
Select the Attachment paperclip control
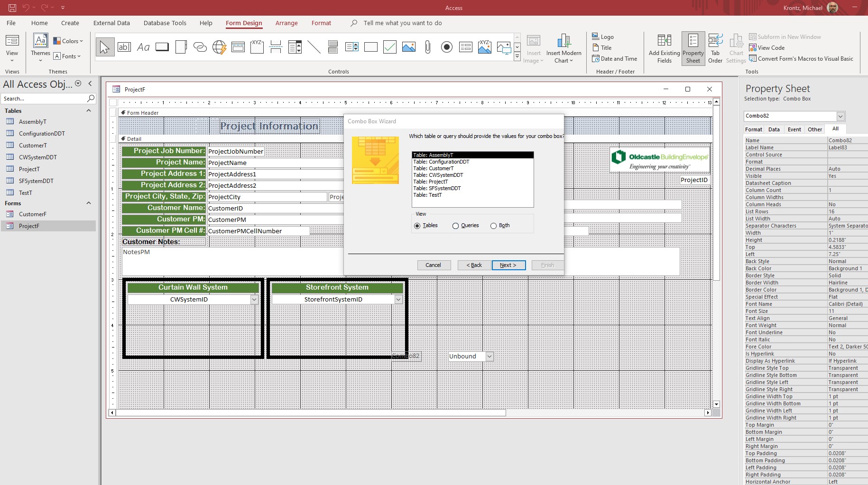tap(427, 47)
